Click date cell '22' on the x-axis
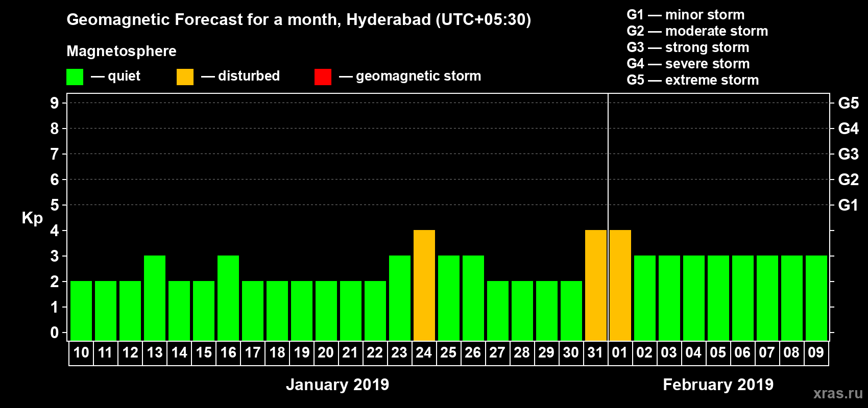Screen dimensions: 868x408 click(x=375, y=353)
